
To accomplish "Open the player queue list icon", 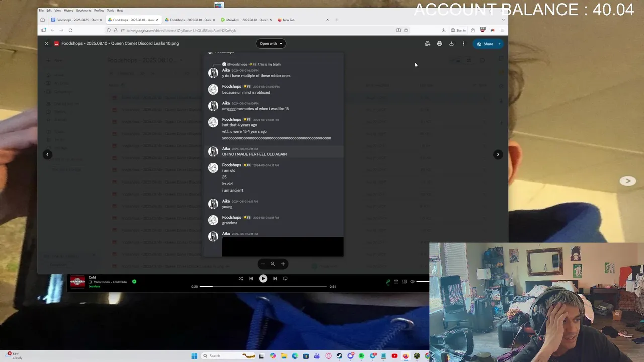I will (x=396, y=282).
